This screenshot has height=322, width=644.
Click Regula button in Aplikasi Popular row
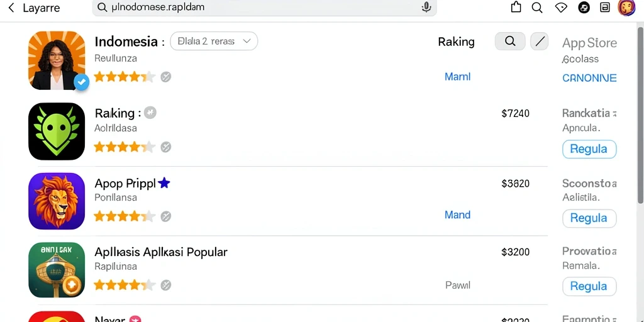tap(589, 286)
